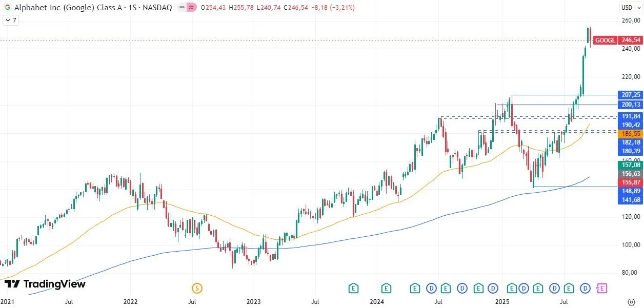Click the 207,25 price level label
644x308 pixels.
pos(630,95)
